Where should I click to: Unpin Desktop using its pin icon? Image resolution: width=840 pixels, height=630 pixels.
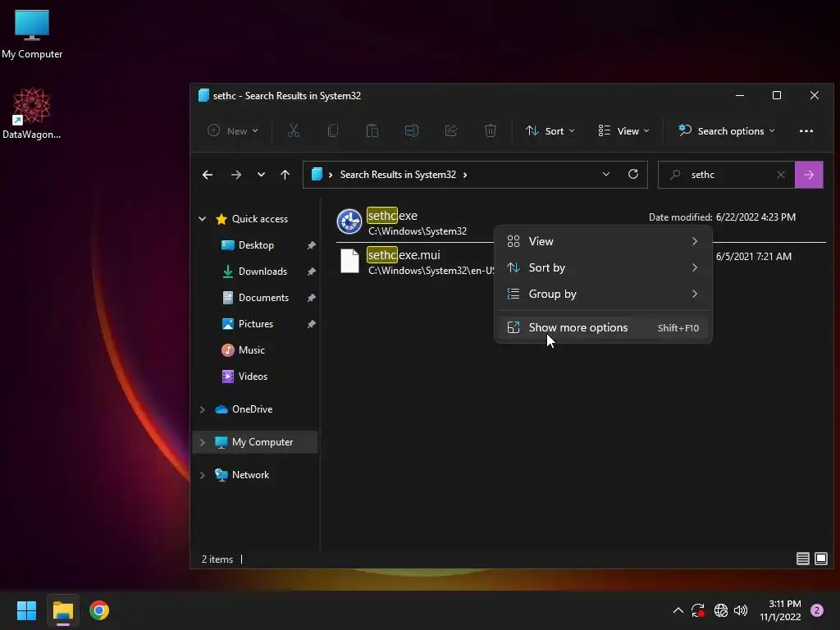point(311,245)
